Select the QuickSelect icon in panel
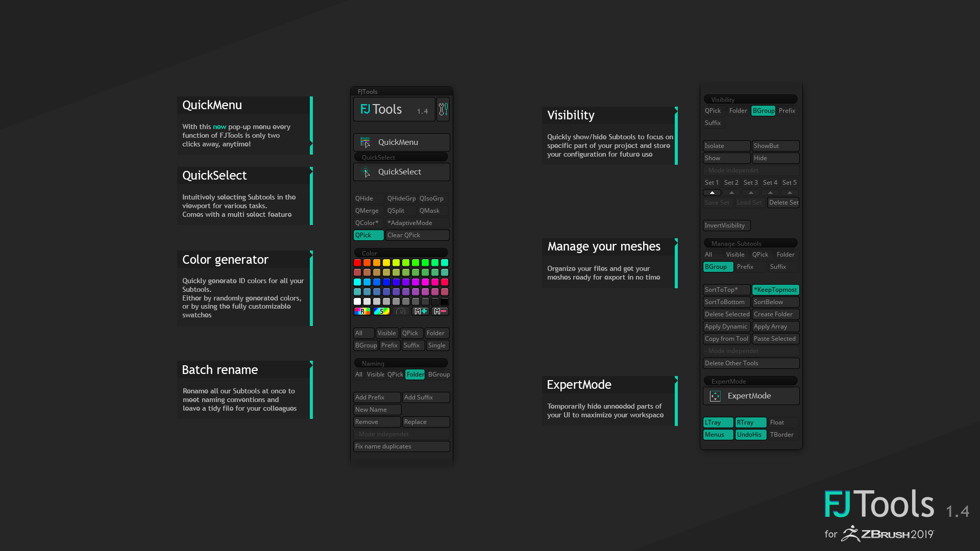 (365, 171)
